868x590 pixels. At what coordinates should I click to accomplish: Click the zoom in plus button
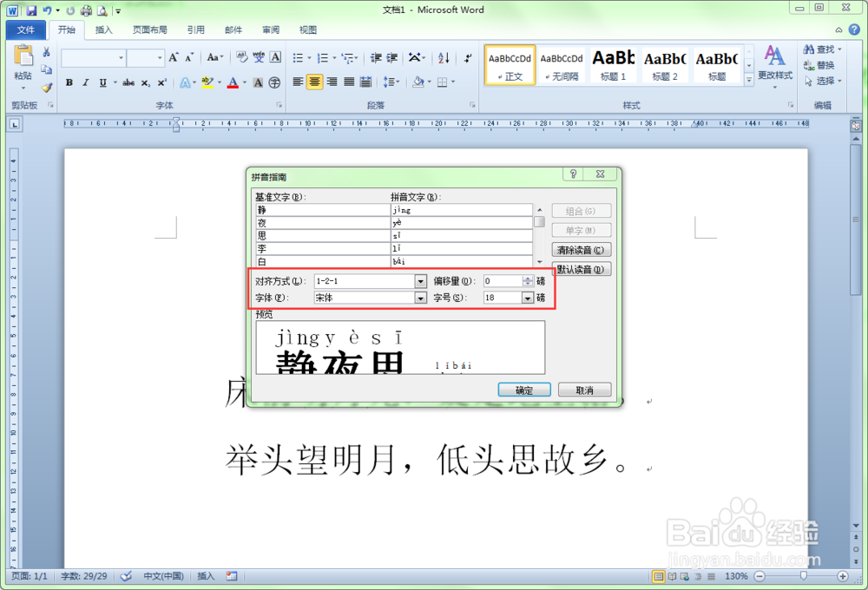[843, 576]
